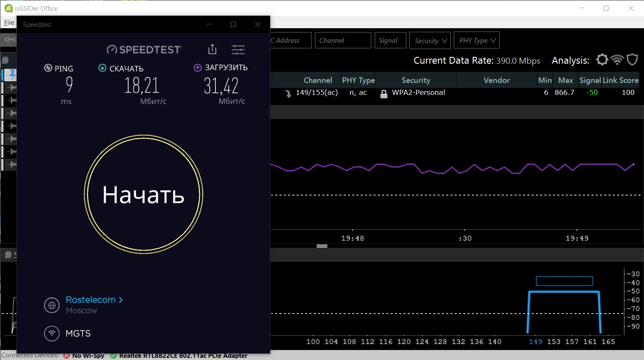The width and height of the screenshot is (644, 360).
Task: Click the MGTS network name
Action: [x=78, y=333]
